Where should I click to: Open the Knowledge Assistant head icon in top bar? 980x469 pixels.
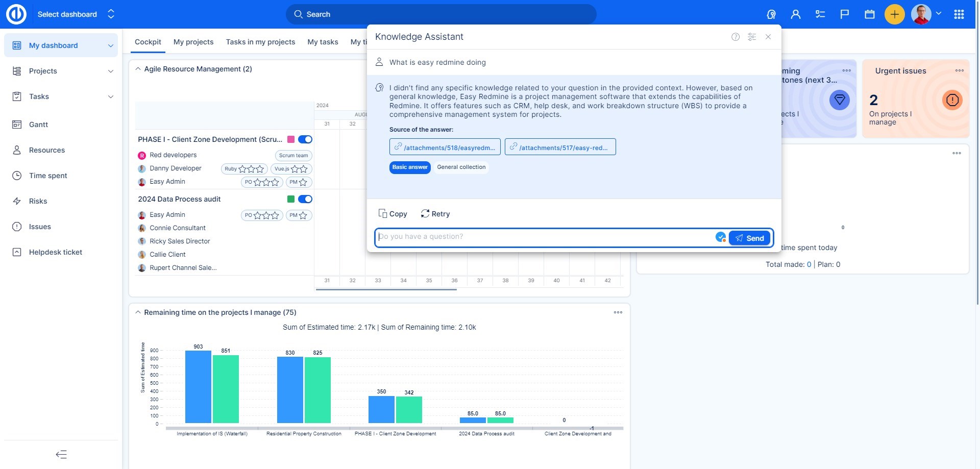[771, 14]
